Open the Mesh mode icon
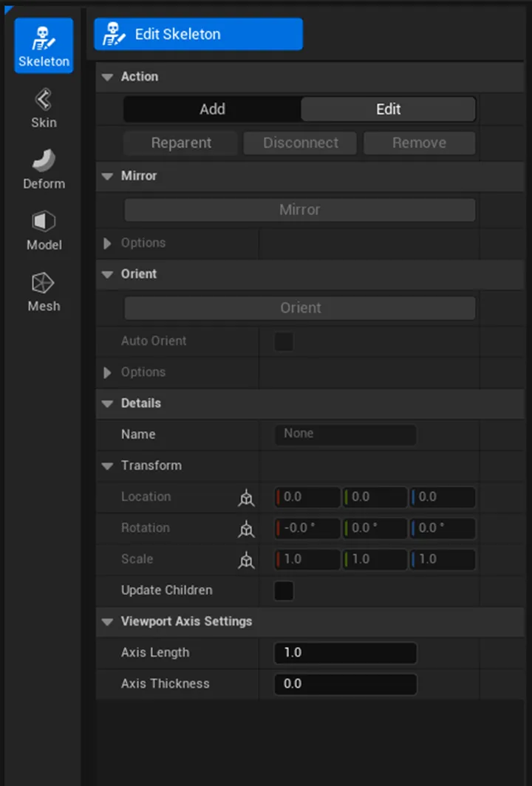 [x=44, y=291]
